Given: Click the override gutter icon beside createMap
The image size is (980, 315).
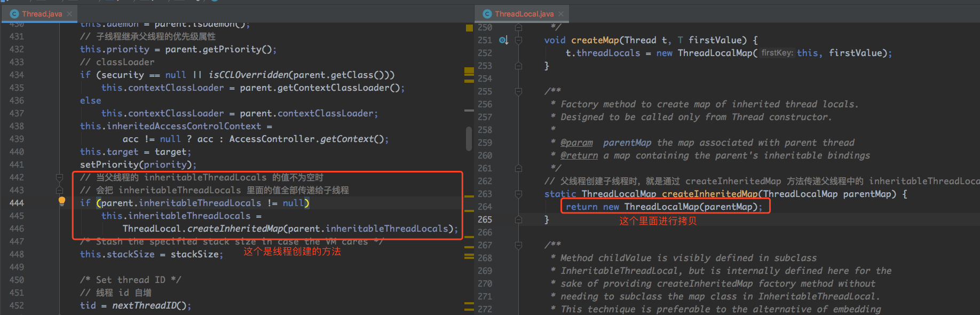Looking at the screenshot, I should click(503, 40).
